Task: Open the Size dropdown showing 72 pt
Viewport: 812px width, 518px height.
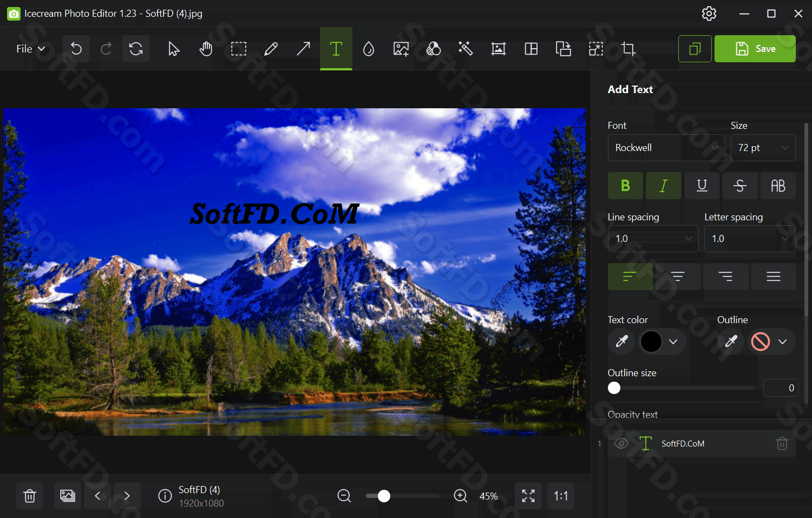Action: [x=763, y=148]
